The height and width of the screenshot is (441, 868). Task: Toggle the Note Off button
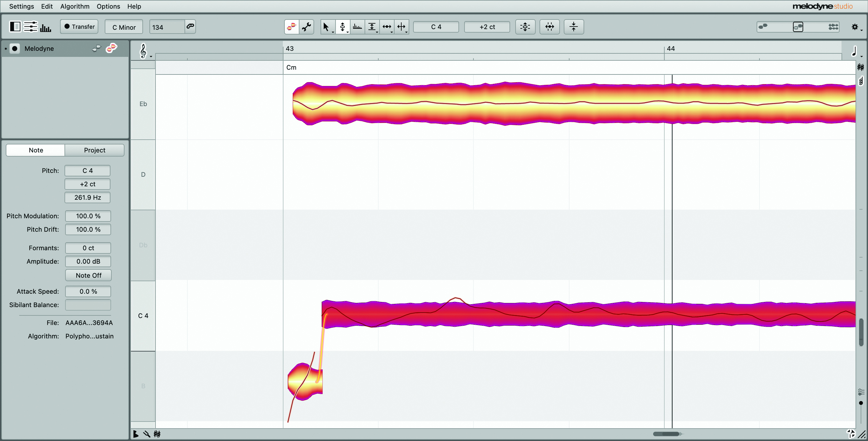pos(88,275)
